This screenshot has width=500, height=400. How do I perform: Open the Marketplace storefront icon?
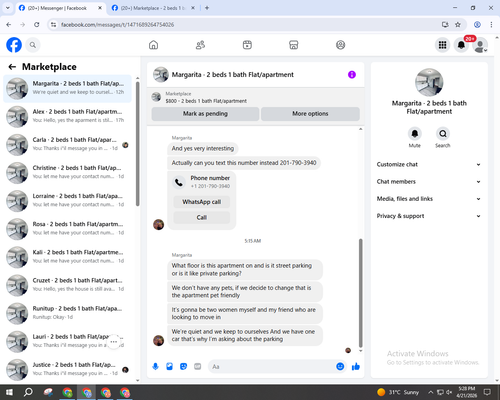click(294, 45)
